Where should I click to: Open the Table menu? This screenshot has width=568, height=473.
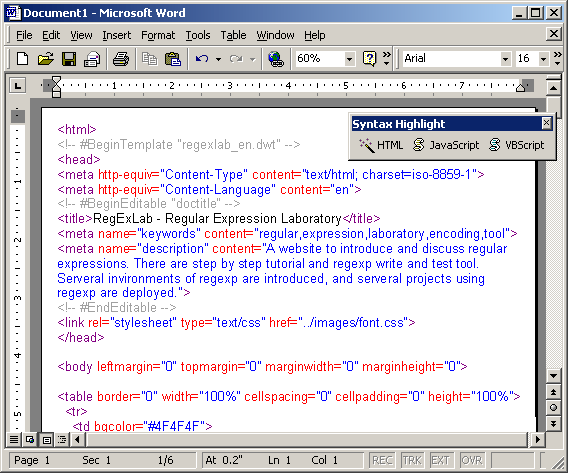[x=233, y=35]
